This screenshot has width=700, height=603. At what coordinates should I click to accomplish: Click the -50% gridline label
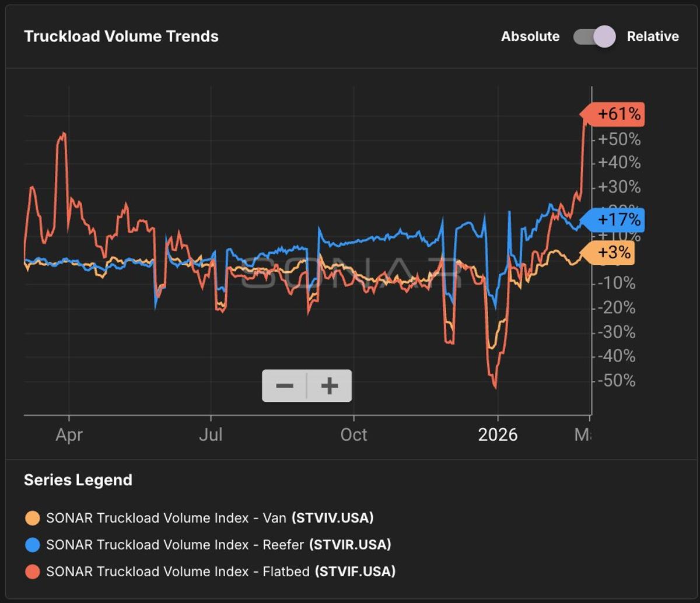[x=615, y=380]
